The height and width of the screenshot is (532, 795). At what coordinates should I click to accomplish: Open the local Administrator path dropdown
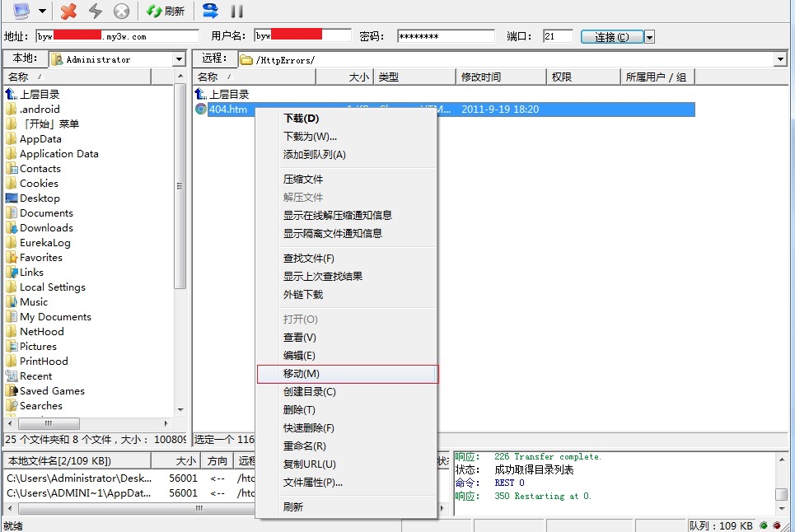tap(179, 59)
